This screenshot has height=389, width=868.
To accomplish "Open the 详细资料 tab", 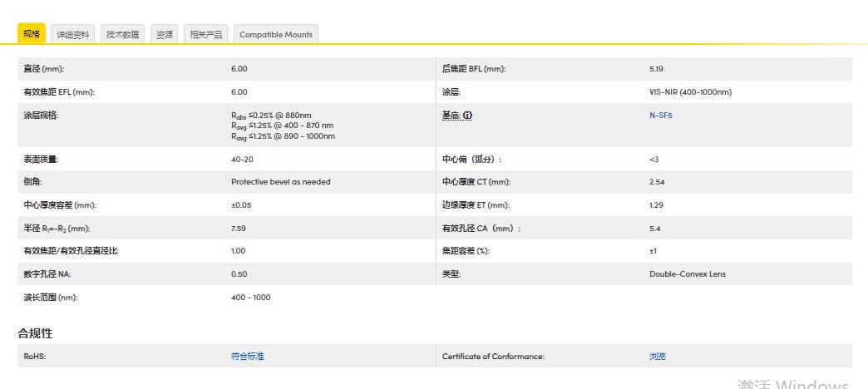I will pyautogui.click(x=73, y=34).
